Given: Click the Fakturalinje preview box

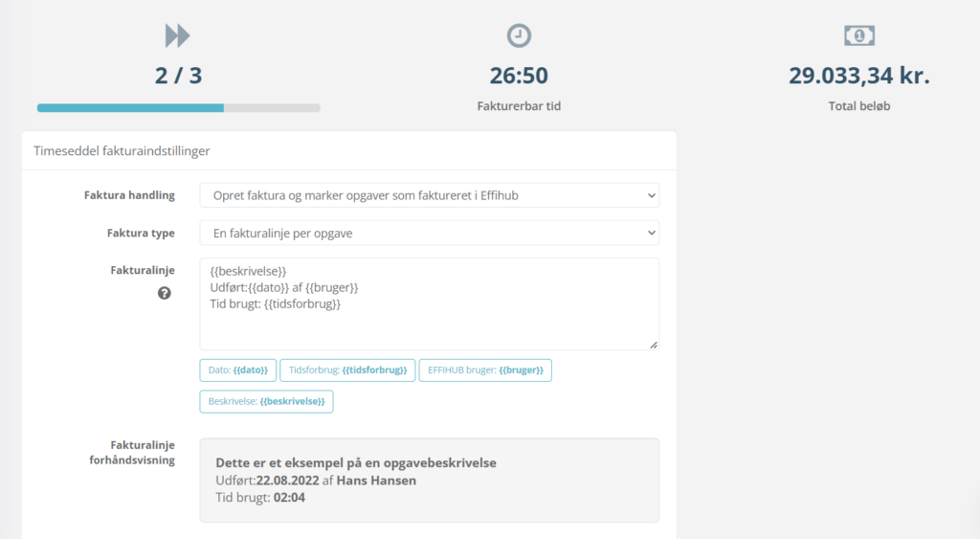Looking at the screenshot, I should [430, 481].
